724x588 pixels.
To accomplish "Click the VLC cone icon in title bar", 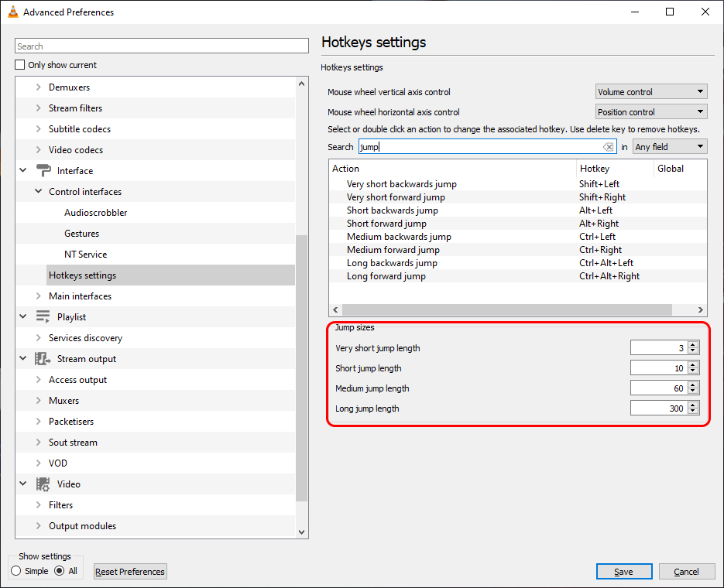I will 13,12.
